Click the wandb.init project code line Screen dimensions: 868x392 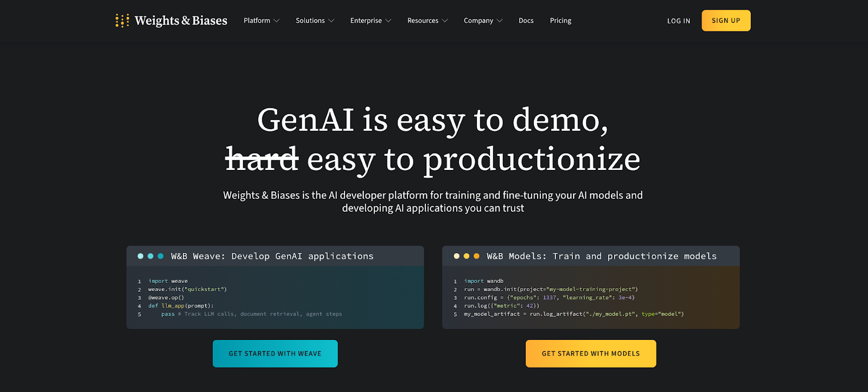[551, 289]
